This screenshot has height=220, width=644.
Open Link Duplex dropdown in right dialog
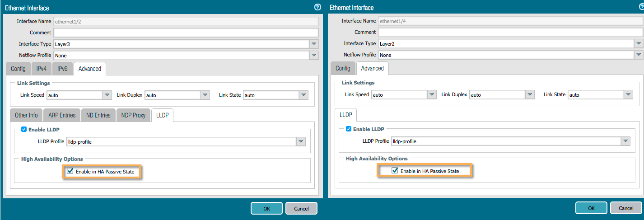pos(530,95)
